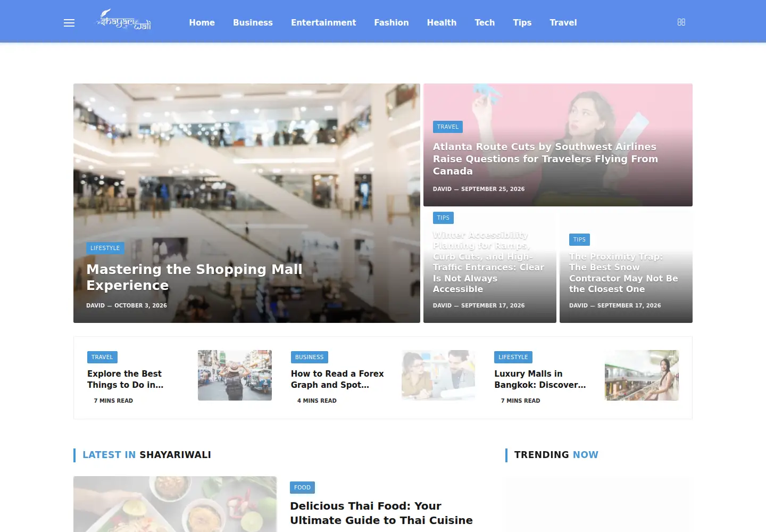Open The Proximity Trap snow contractor article

(623, 273)
